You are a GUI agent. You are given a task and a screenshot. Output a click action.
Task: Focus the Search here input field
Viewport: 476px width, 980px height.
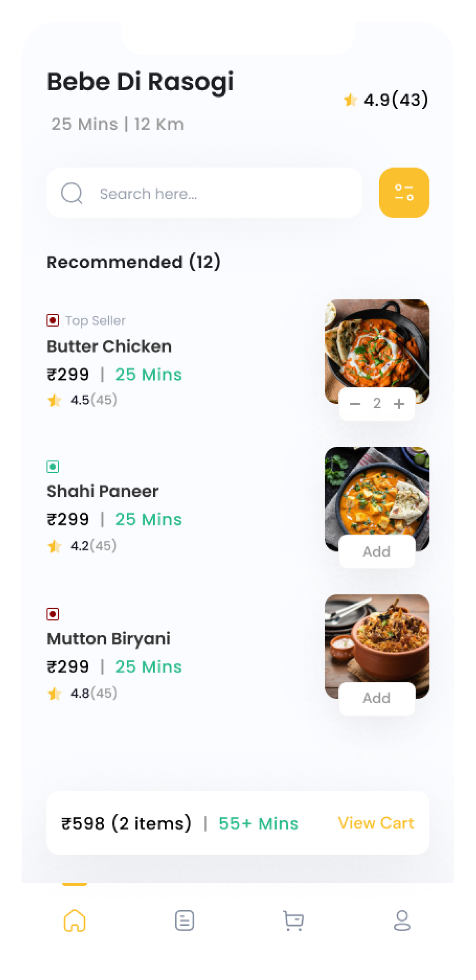[204, 193]
